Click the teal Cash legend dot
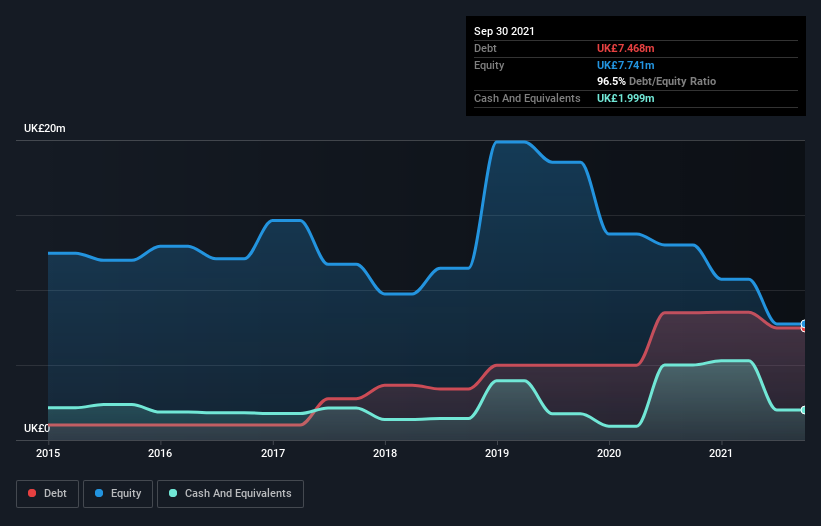The image size is (821, 526). point(173,493)
